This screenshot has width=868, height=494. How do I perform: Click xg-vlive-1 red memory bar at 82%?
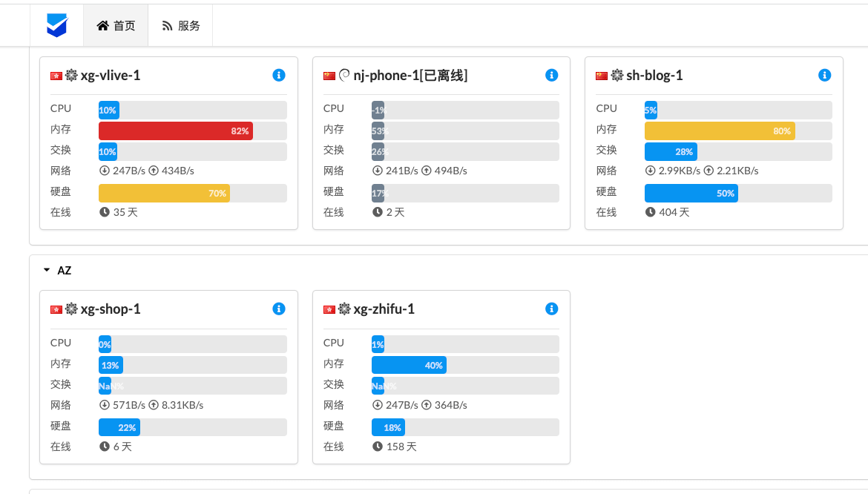pos(176,131)
